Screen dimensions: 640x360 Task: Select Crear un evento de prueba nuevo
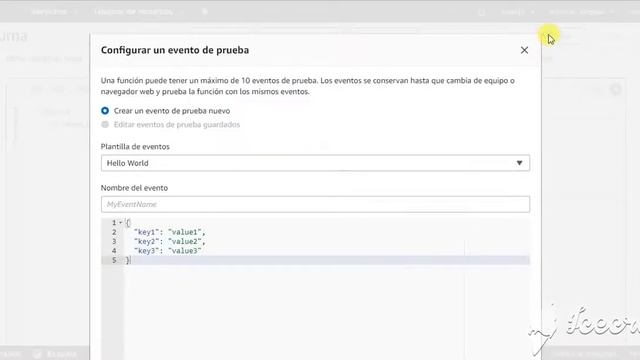point(105,111)
